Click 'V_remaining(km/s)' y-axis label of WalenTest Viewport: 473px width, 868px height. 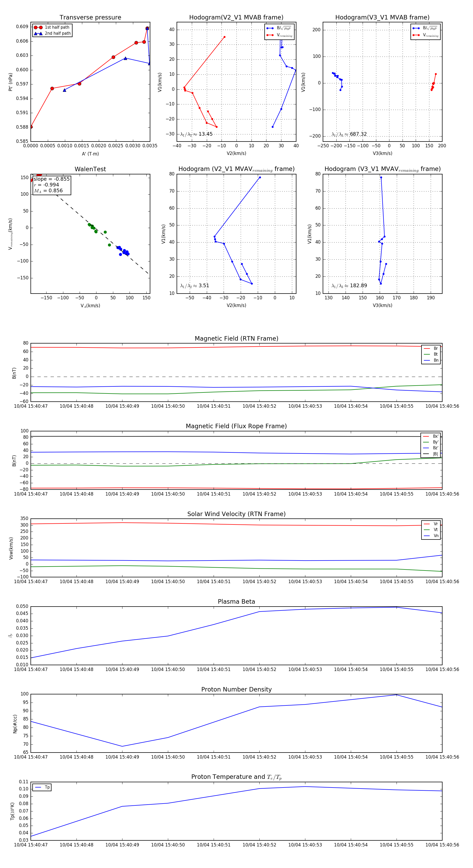[11, 234]
